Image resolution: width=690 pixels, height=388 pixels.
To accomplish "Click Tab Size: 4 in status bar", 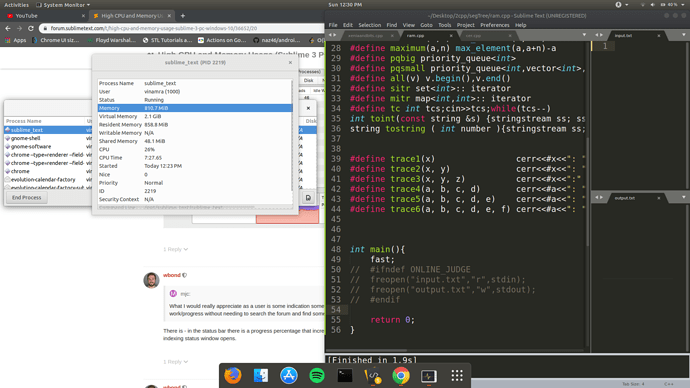I will pyautogui.click(x=633, y=384).
